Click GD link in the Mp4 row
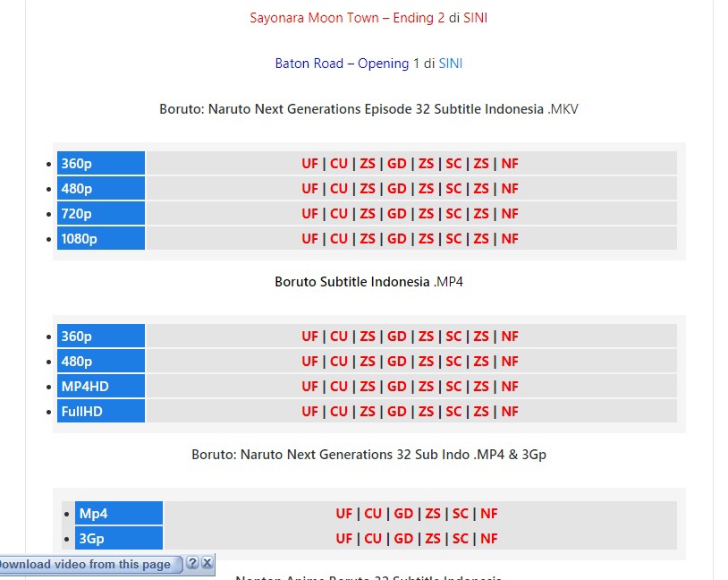Screen dimensions: 728x580 (x=403, y=514)
